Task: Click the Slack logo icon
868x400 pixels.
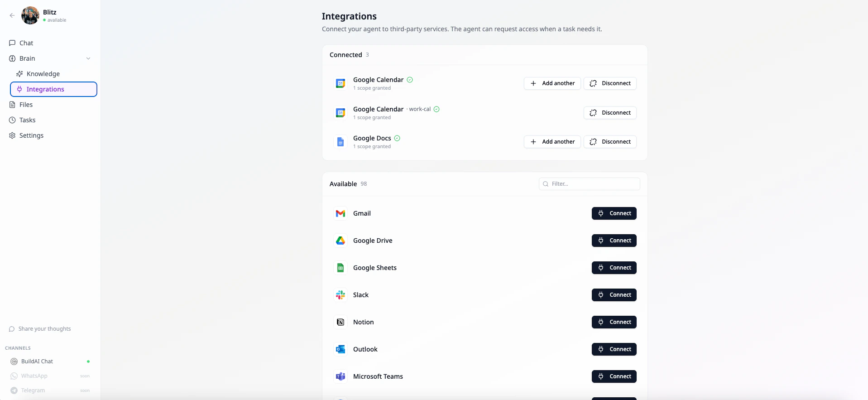Action: (340, 295)
